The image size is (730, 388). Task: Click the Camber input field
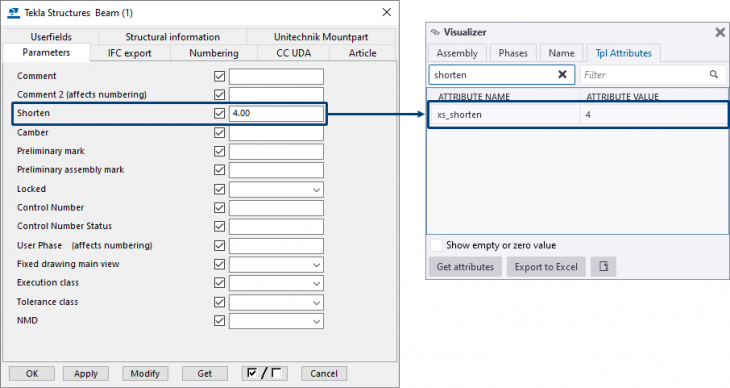click(x=276, y=133)
